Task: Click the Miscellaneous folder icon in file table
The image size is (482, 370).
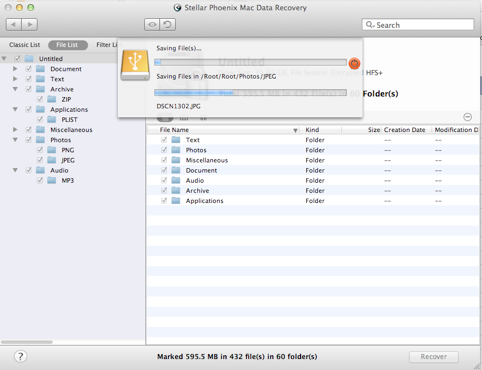Action: tap(176, 160)
